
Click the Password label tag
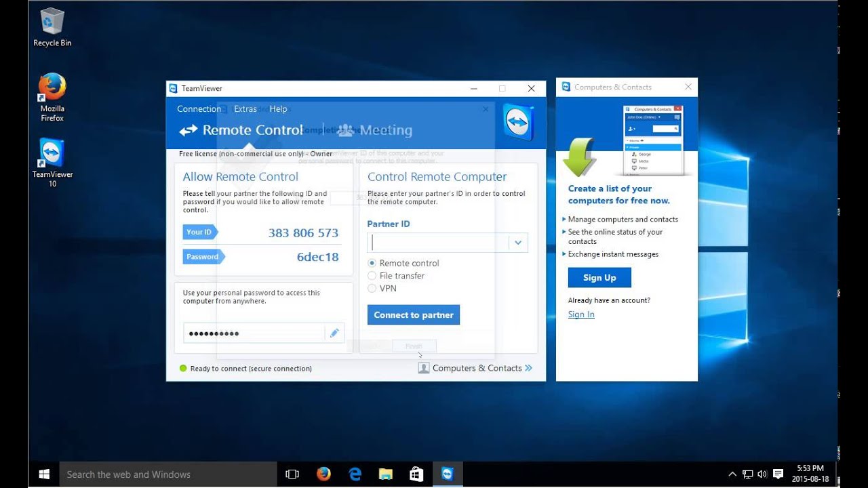coord(203,257)
